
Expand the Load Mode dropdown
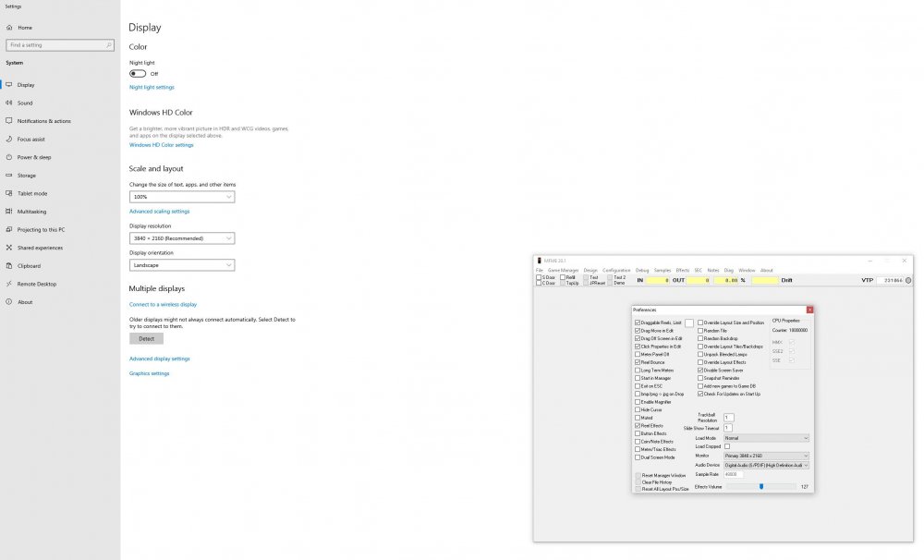click(766, 438)
